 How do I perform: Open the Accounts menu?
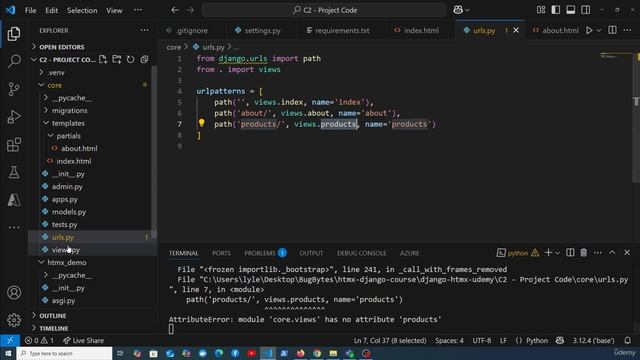click(x=14, y=293)
